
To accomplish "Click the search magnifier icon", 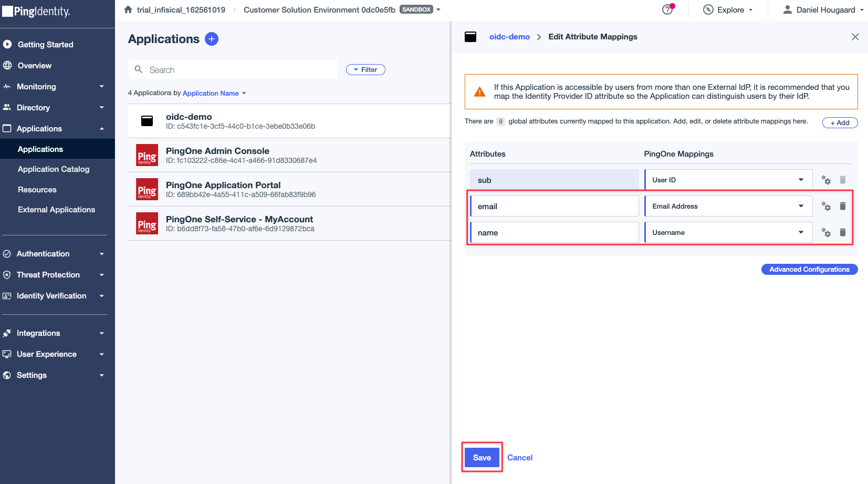I will pyautogui.click(x=139, y=69).
